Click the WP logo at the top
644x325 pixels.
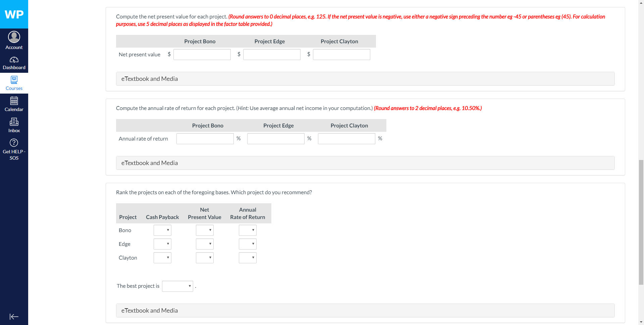point(14,14)
